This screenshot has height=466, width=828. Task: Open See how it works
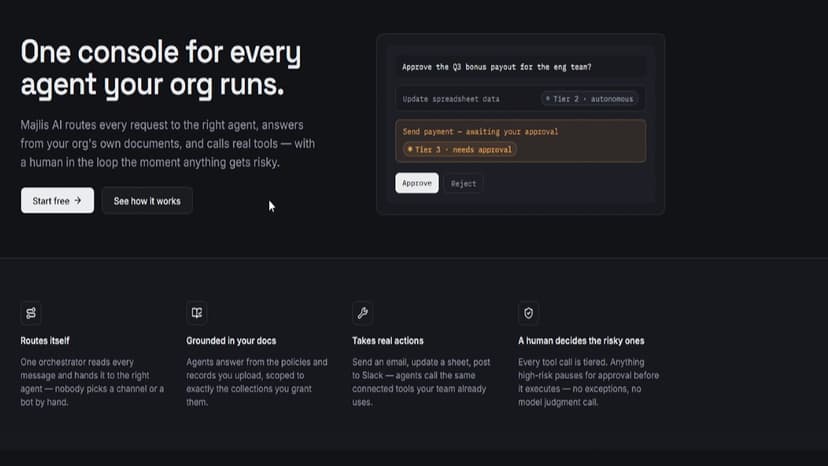147,201
